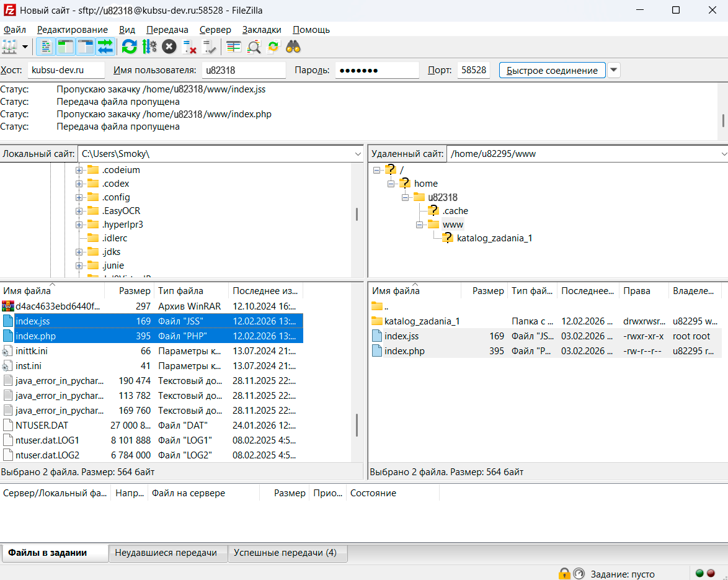Expand the .jdks folder node

[79, 252]
